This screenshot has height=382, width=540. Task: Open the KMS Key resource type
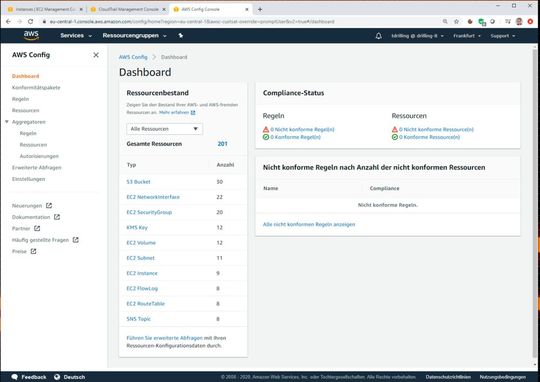(x=137, y=227)
